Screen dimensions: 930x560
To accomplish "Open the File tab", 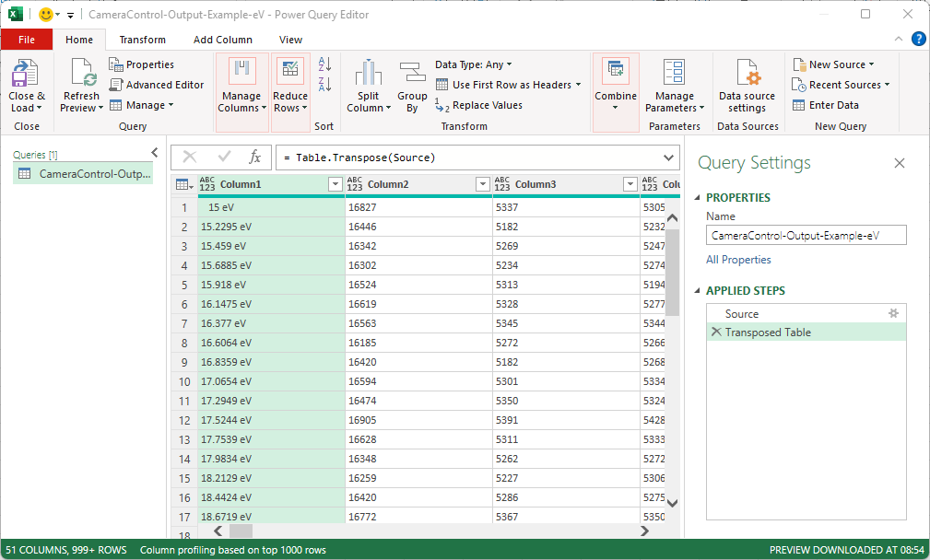I will [27, 40].
